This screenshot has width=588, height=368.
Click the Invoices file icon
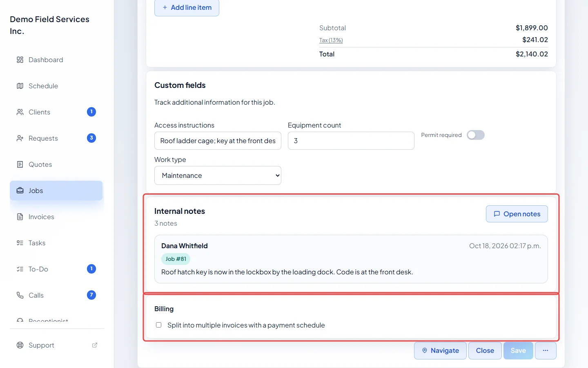pyautogui.click(x=20, y=217)
